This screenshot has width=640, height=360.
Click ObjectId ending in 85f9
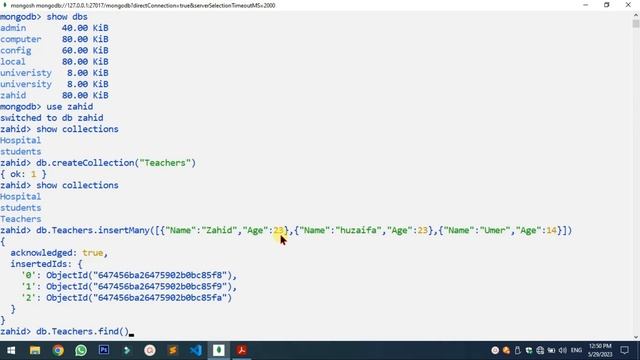(x=139, y=287)
